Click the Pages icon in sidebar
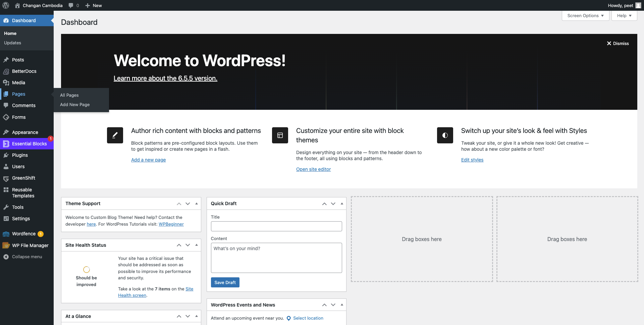 (6, 94)
